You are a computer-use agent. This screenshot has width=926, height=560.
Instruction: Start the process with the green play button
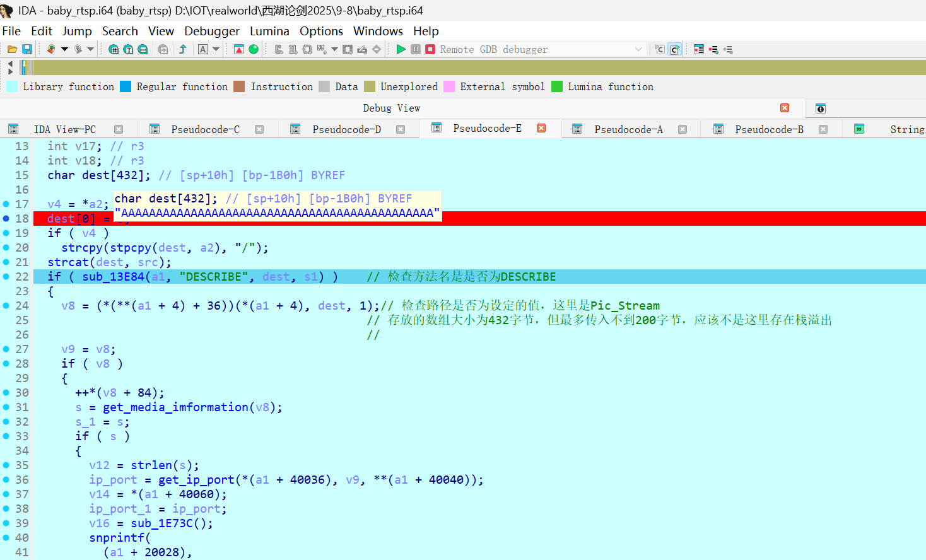click(x=401, y=49)
